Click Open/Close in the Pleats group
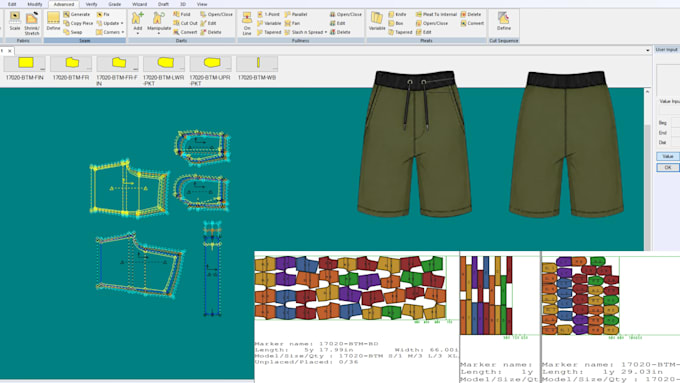The width and height of the screenshot is (680, 383). (x=432, y=23)
